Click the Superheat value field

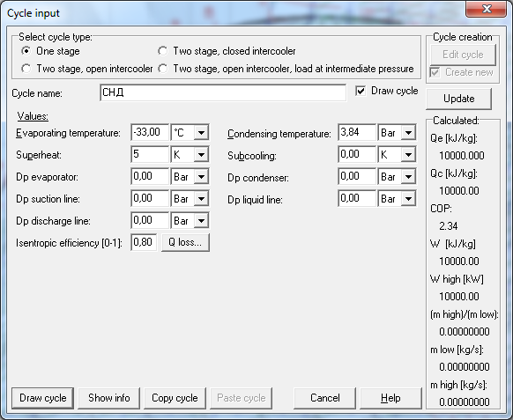pyautogui.click(x=150, y=154)
